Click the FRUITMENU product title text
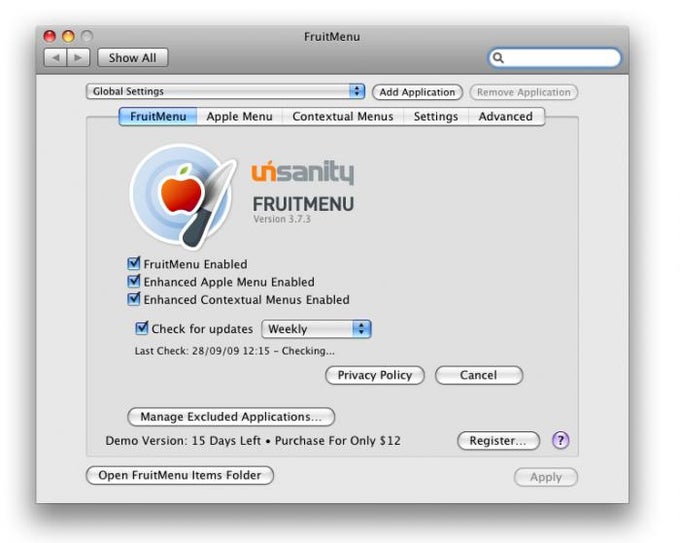The height and width of the screenshot is (543, 680). pyautogui.click(x=303, y=204)
